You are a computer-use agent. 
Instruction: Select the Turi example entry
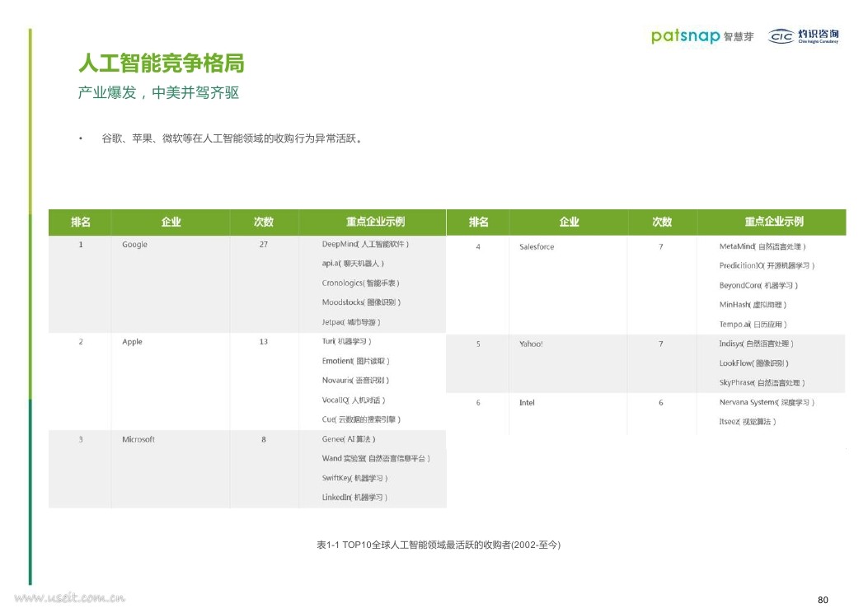[346, 341]
